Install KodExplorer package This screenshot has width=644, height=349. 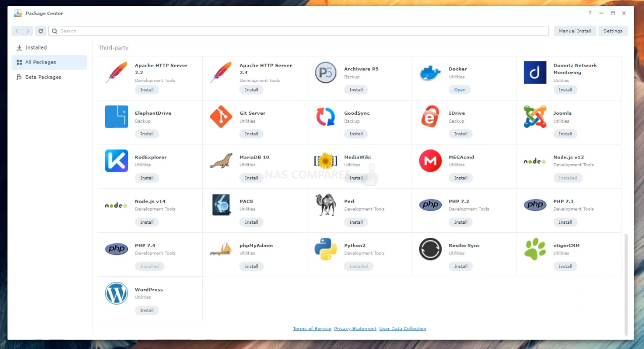(147, 178)
